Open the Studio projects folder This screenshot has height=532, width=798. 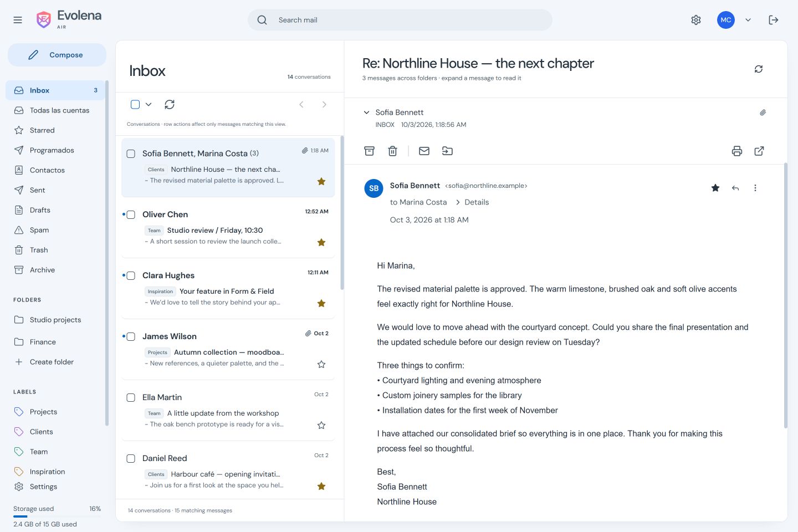[55, 320]
